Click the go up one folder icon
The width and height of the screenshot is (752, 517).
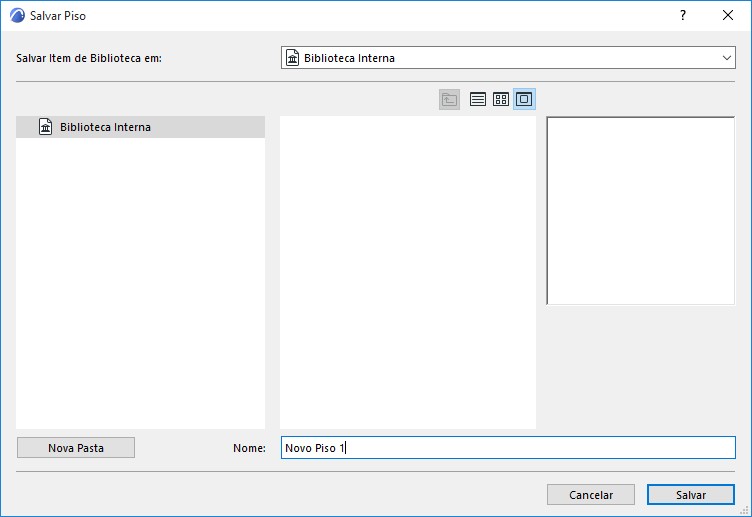[449, 99]
